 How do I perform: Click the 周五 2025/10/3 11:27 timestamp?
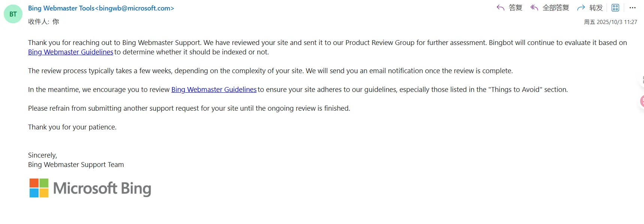point(610,22)
